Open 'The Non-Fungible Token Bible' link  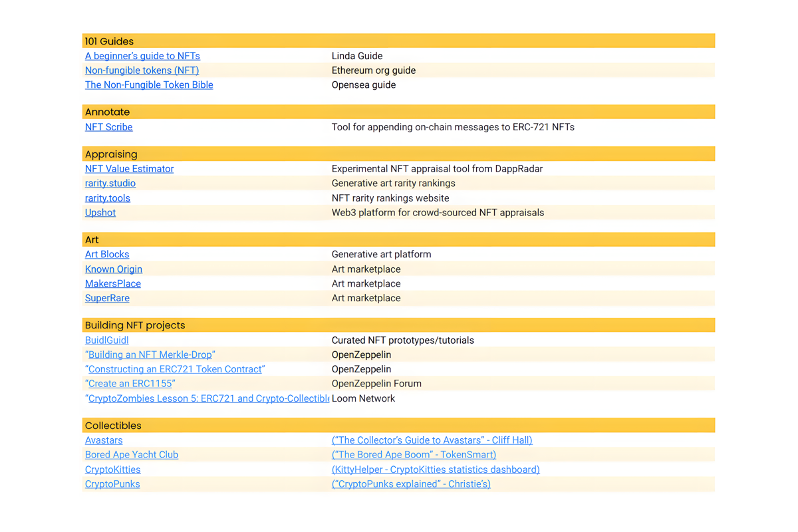pyautogui.click(x=149, y=85)
